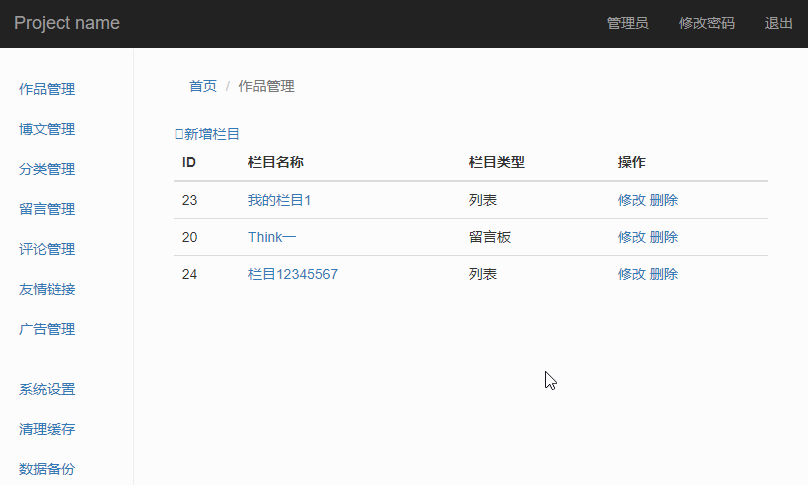The image size is (808, 485).
Task: Click 修改 for the Think一 row
Action: click(x=632, y=237)
